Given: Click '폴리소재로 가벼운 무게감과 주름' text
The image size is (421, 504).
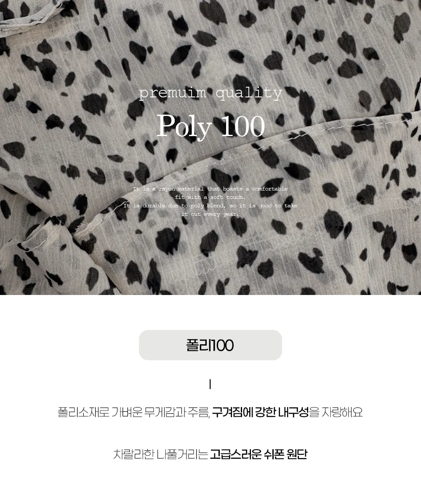Looking at the screenshot, I should (133, 412).
